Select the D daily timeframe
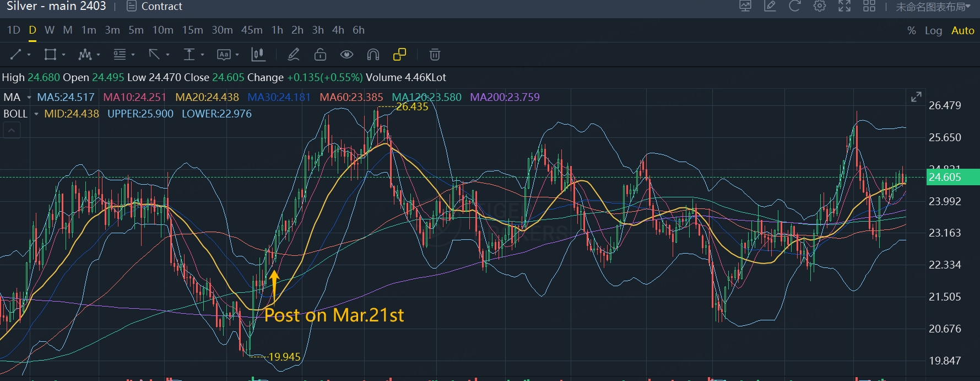Viewport: 980px width, 381px height. 33,30
